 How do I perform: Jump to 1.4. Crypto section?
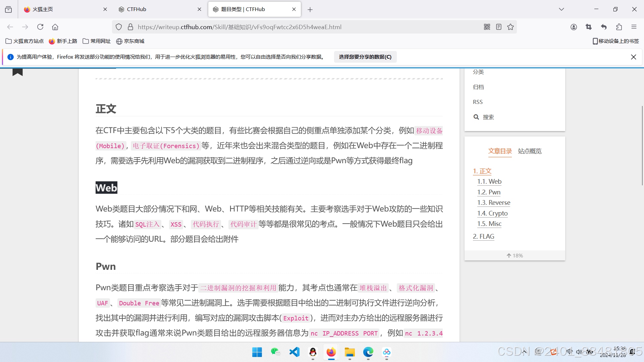492,213
